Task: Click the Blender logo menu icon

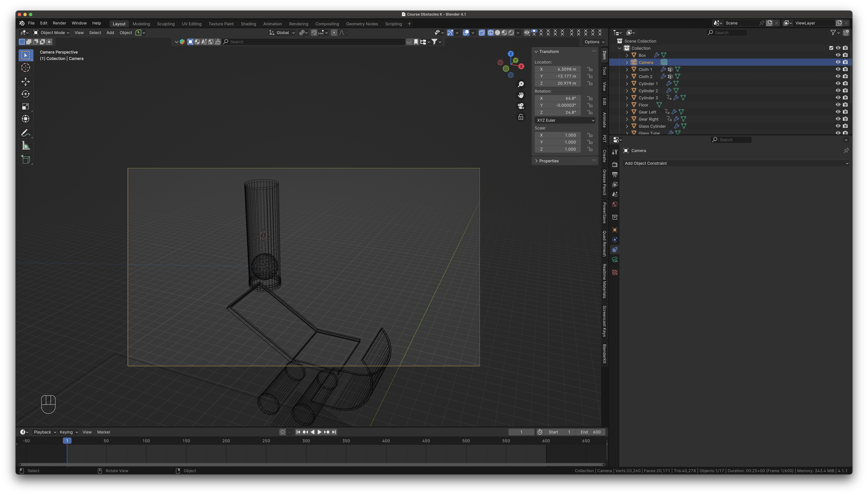Action: [22, 23]
